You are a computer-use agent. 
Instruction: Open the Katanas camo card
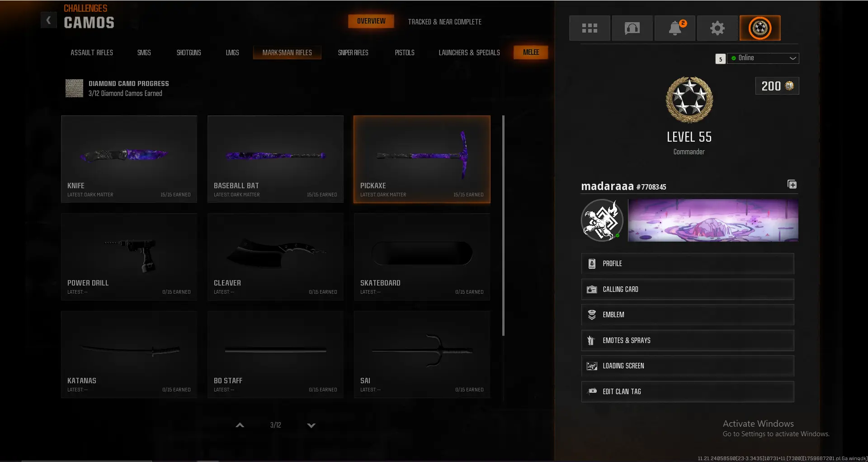(129, 354)
